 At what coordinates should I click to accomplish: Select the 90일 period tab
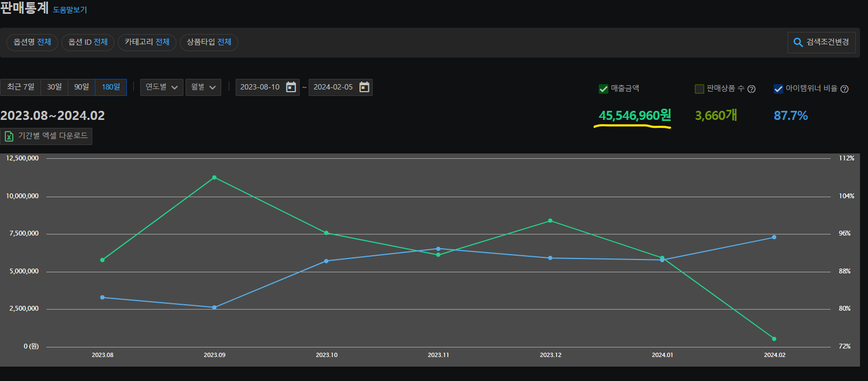click(x=82, y=87)
